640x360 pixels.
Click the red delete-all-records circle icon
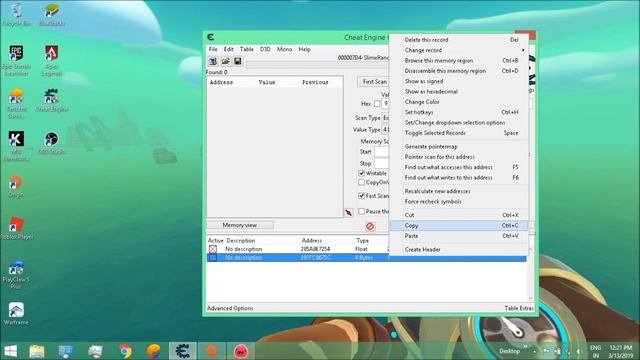(x=370, y=226)
